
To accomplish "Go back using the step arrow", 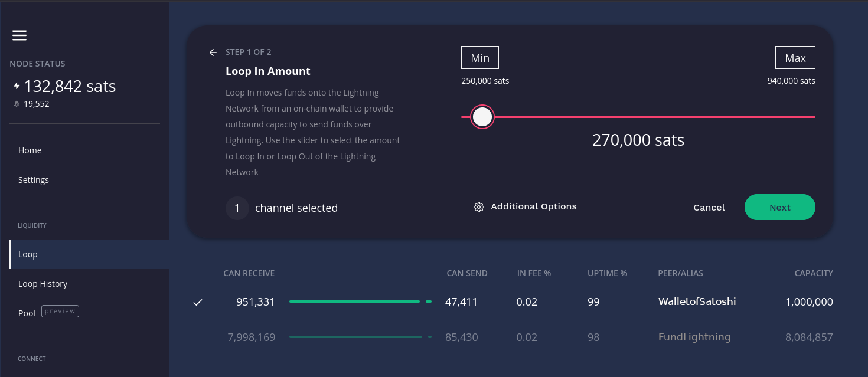I will pos(213,53).
